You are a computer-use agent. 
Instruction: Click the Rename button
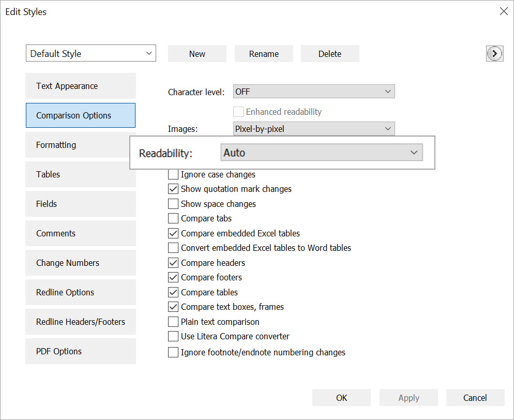(x=264, y=54)
